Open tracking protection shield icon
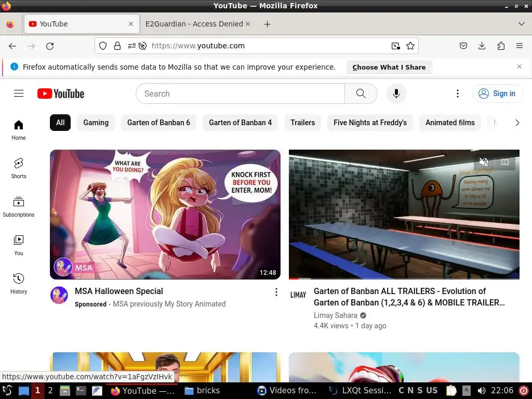This screenshot has height=399, width=532. click(103, 46)
